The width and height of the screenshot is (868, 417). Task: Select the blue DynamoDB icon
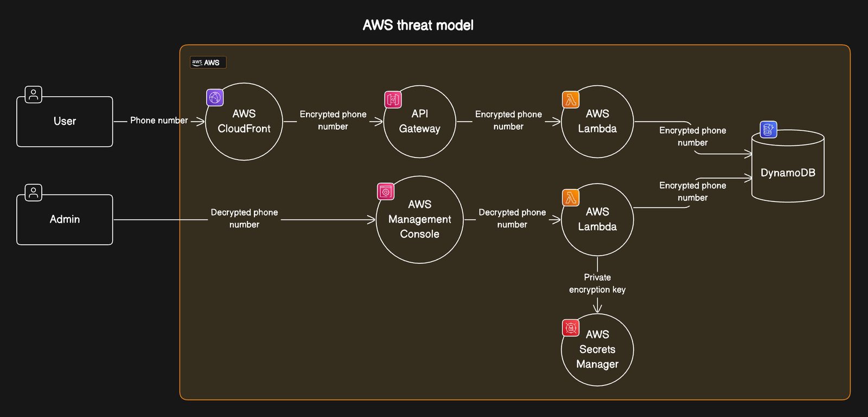click(x=768, y=129)
